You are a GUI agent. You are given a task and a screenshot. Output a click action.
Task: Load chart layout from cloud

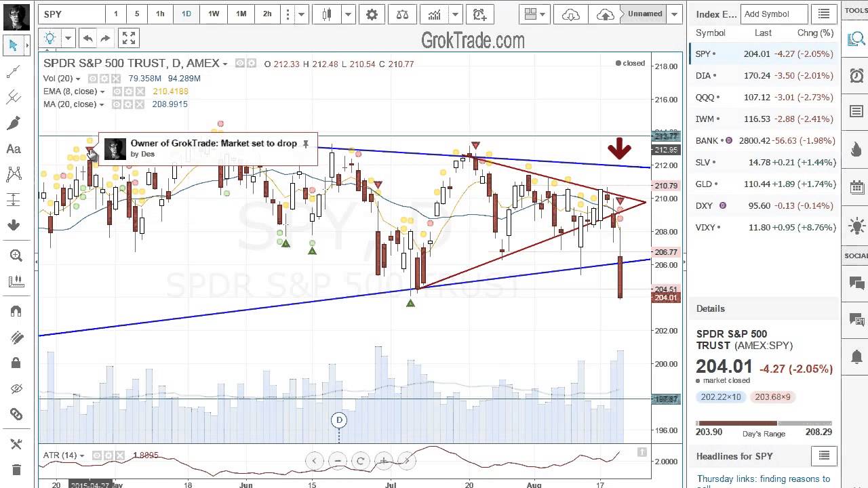pos(572,14)
